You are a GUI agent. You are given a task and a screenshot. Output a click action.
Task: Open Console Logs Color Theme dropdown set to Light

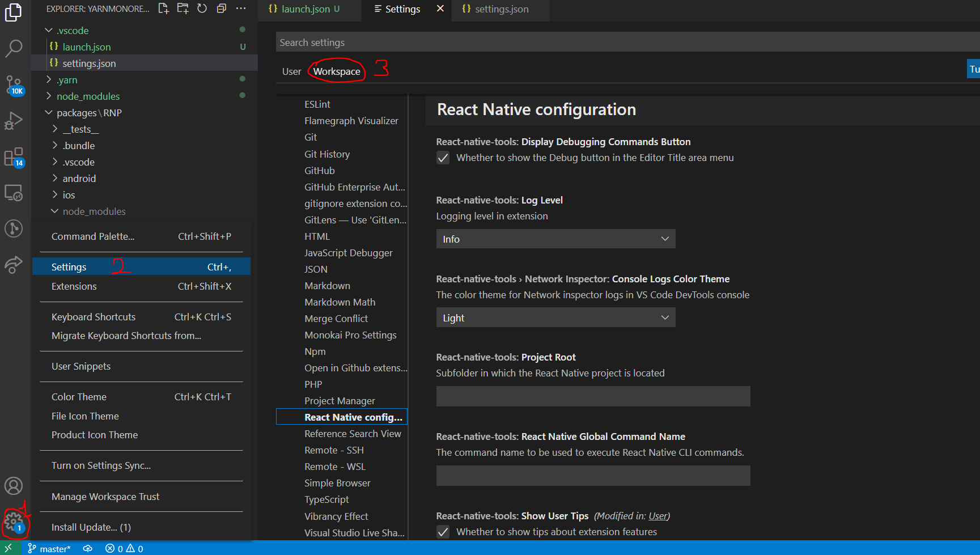[x=555, y=317]
